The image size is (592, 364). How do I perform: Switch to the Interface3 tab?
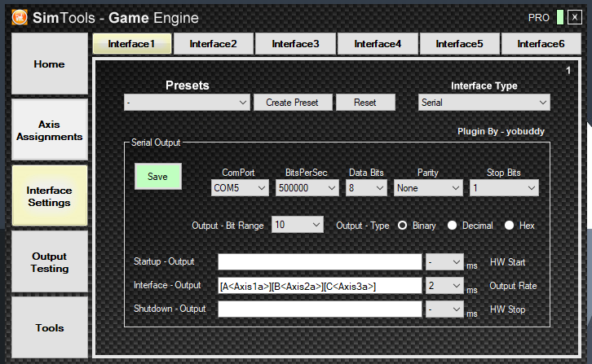(295, 44)
